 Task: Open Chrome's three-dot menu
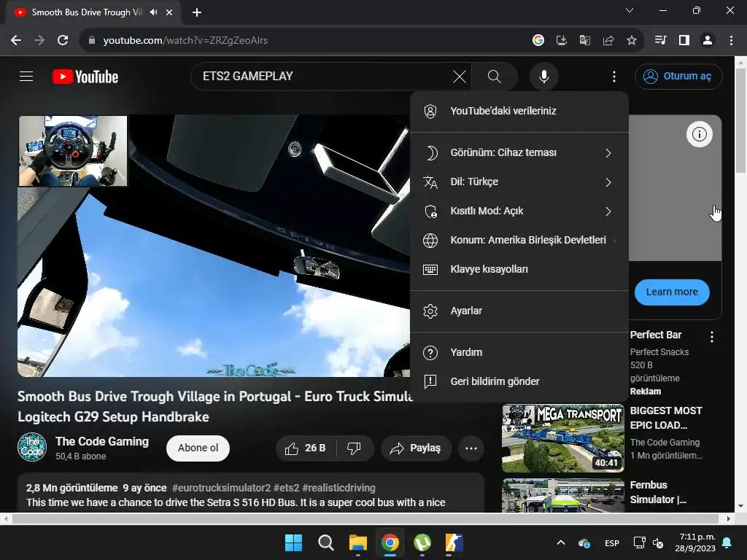pos(731,41)
